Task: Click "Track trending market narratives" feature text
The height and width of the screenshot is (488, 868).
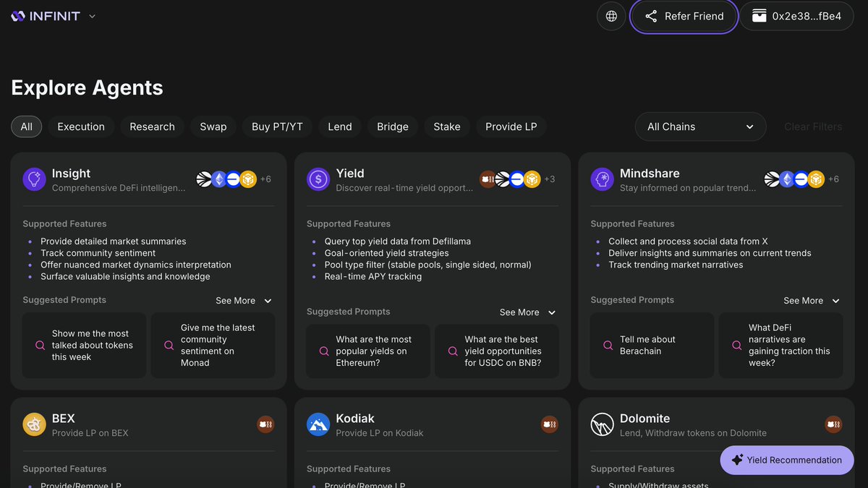Action: 676,265
